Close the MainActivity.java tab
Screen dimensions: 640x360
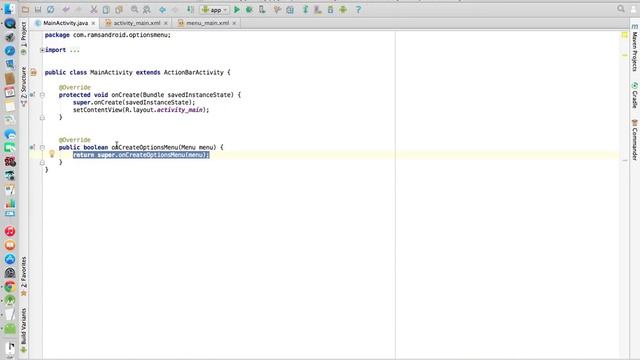coord(93,23)
